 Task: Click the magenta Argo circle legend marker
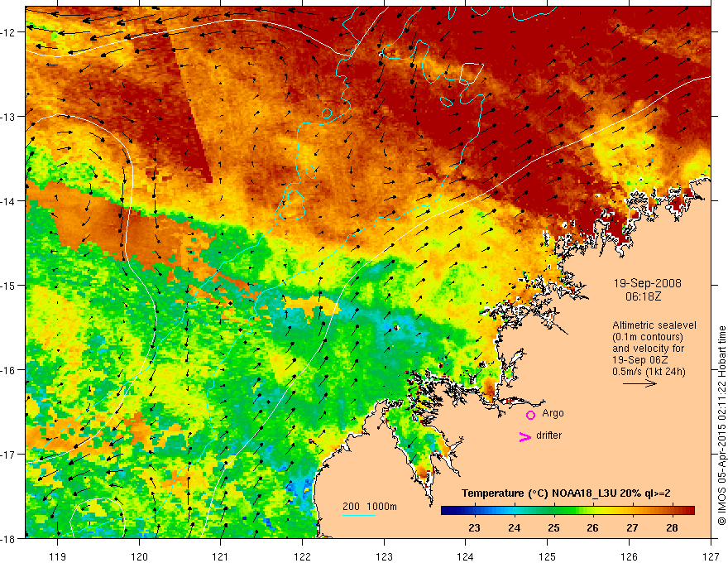[530, 415]
